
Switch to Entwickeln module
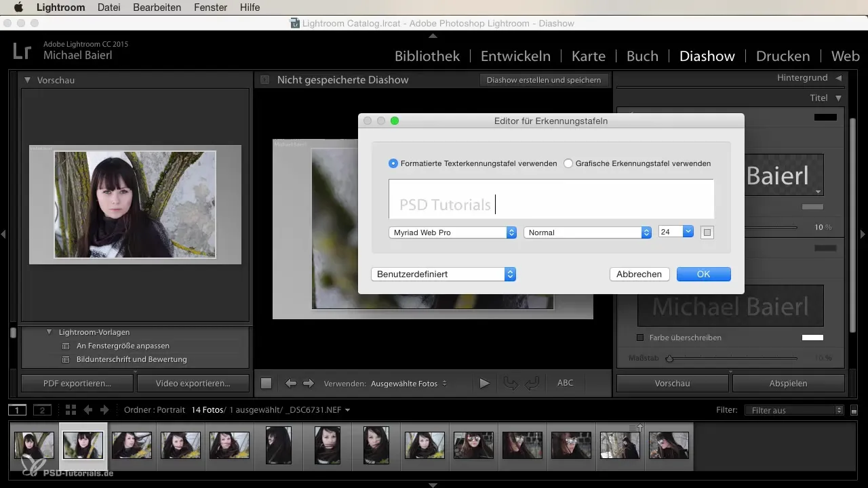(x=515, y=56)
